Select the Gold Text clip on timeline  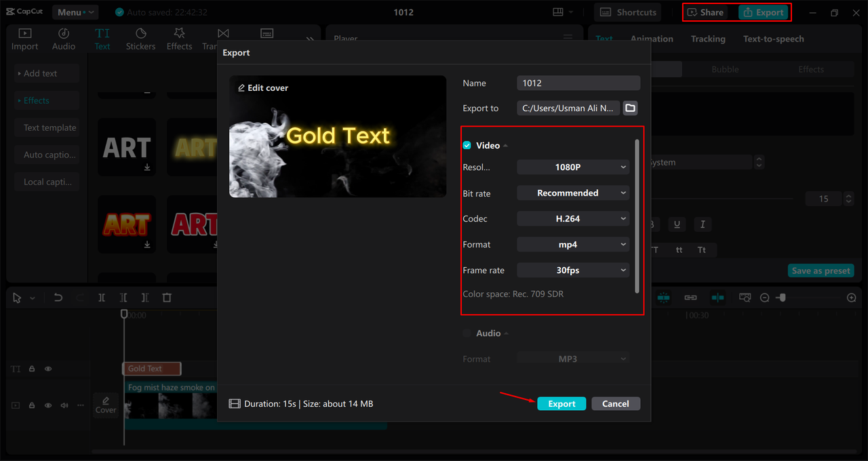click(x=152, y=369)
